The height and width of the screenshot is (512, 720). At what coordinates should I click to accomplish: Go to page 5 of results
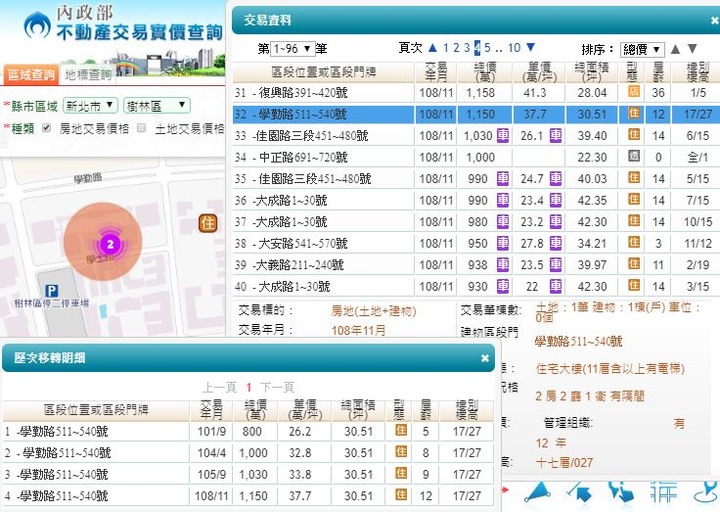[x=487, y=48]
